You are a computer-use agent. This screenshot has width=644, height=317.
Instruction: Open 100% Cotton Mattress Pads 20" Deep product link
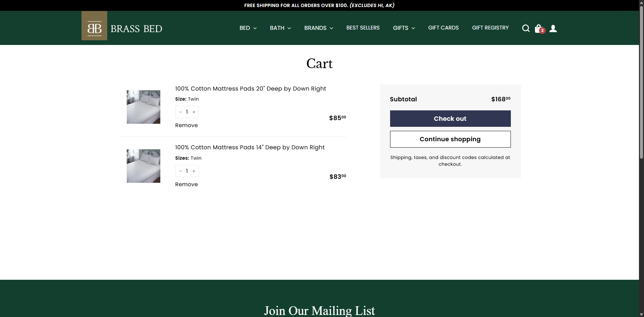click(251, 89)
